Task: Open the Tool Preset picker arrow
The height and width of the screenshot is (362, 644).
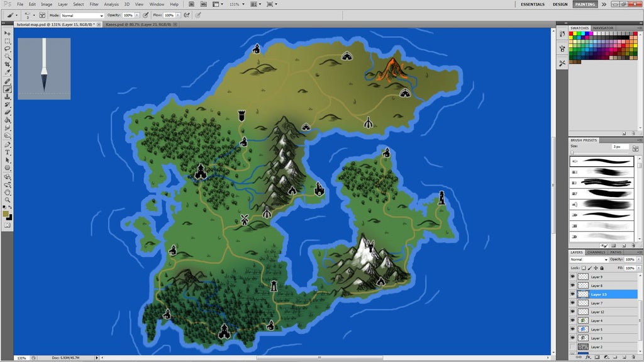Action: tap(16, 15)
